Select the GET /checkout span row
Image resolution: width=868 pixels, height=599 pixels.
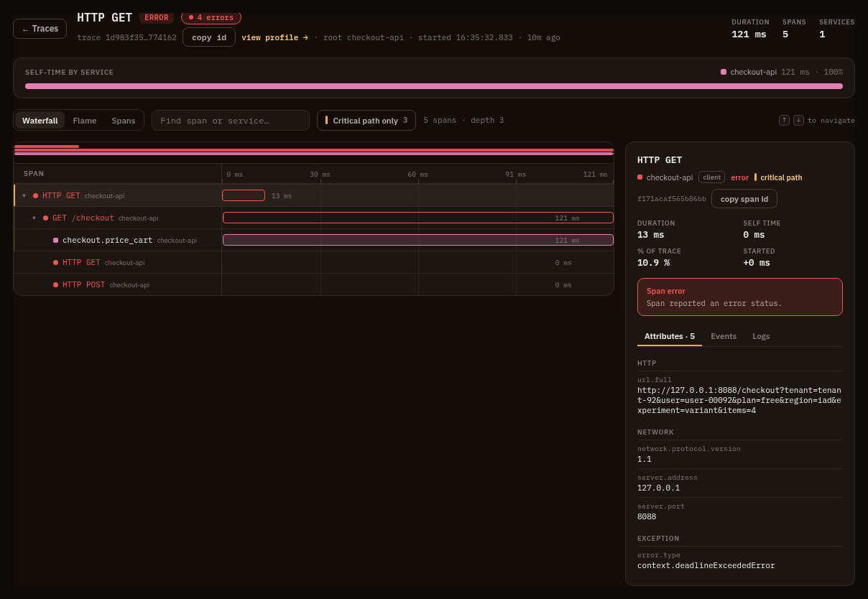(314, 218)
